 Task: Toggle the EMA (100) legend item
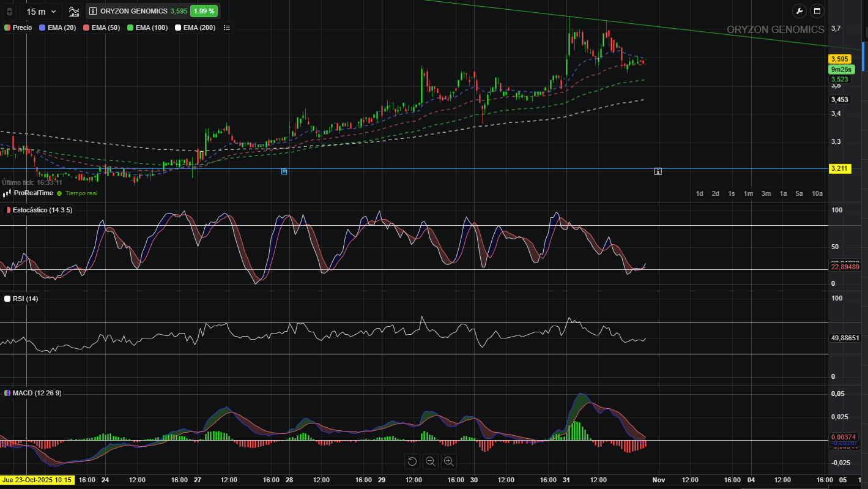[x=147, y=28]
